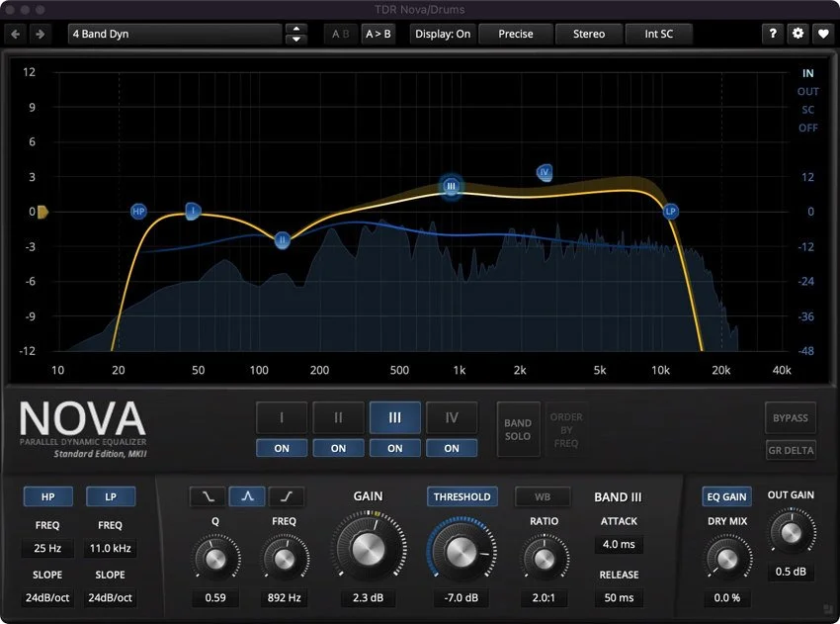Select the band I node on the graph
840x624 pixels.
click(193, 211)
